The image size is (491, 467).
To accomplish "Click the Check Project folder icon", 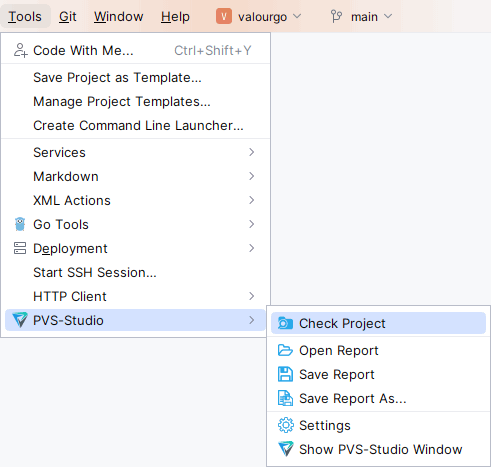I will (x=285, y=323).
